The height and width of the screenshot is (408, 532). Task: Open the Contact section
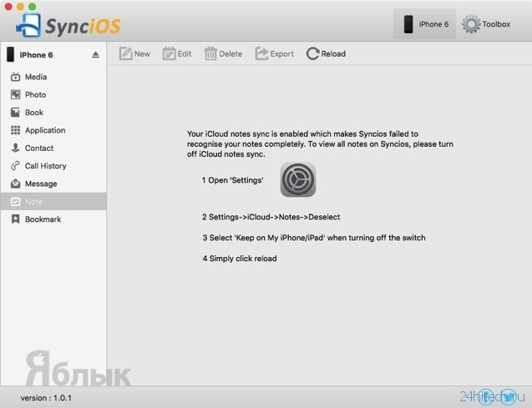53,148
